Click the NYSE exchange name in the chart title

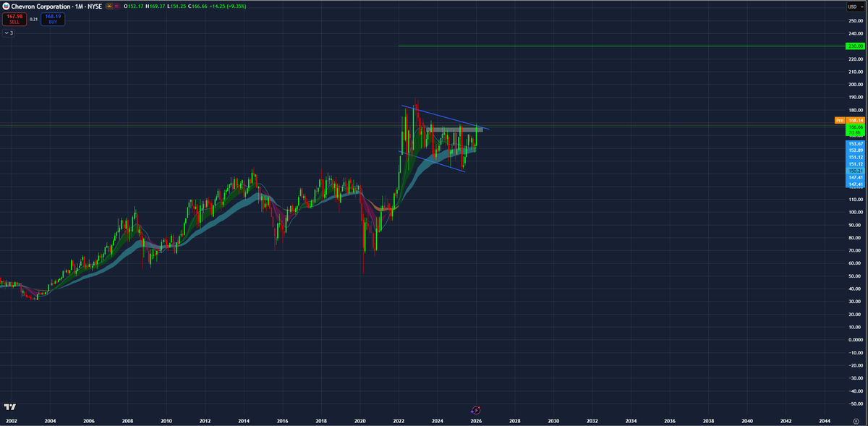[95, 7]
